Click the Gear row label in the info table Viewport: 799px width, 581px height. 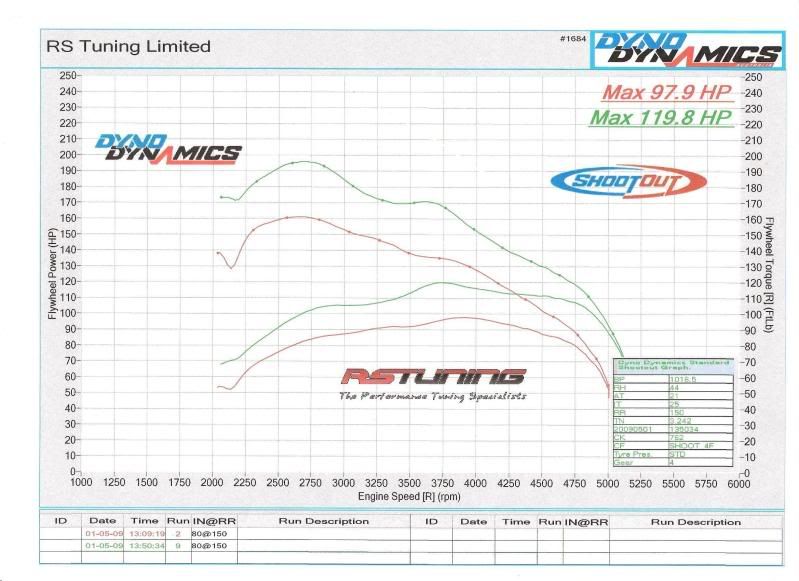[x=624, y=462]
